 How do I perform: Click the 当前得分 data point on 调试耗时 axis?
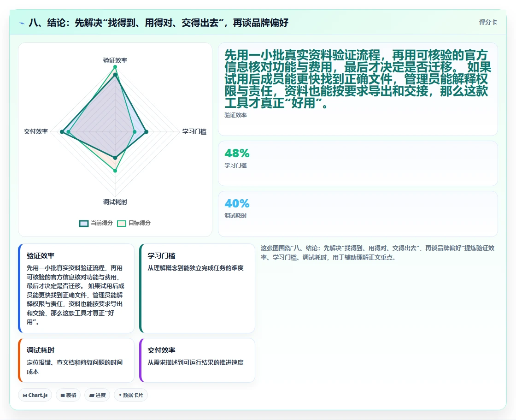pos(115,158)
